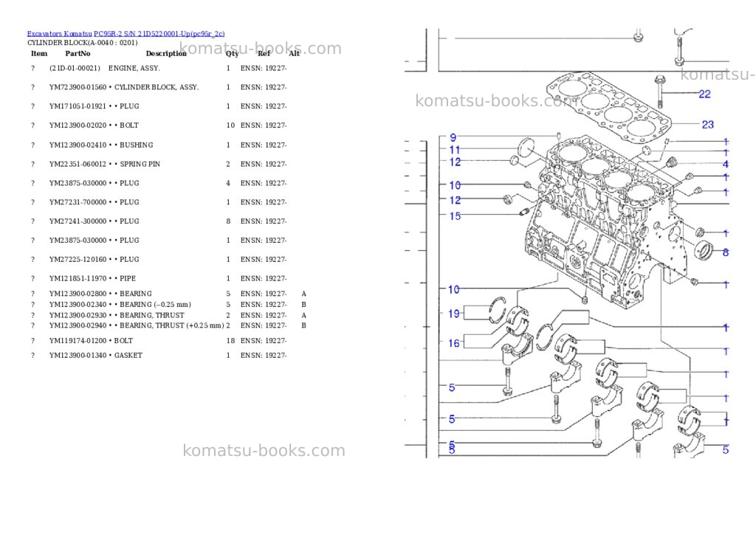Click the Item column header
The width and height of the screenshot is (756, 535).
[39, 53]
